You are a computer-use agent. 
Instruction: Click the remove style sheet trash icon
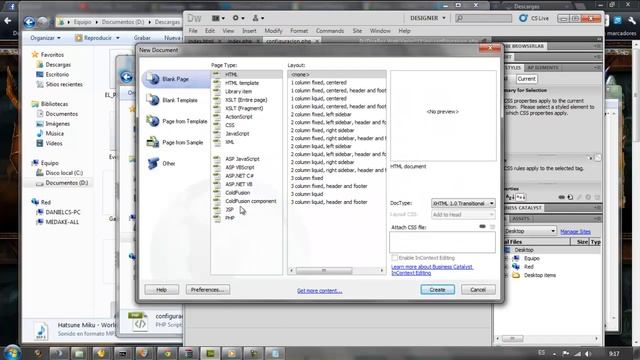click(x=492, y=227)
